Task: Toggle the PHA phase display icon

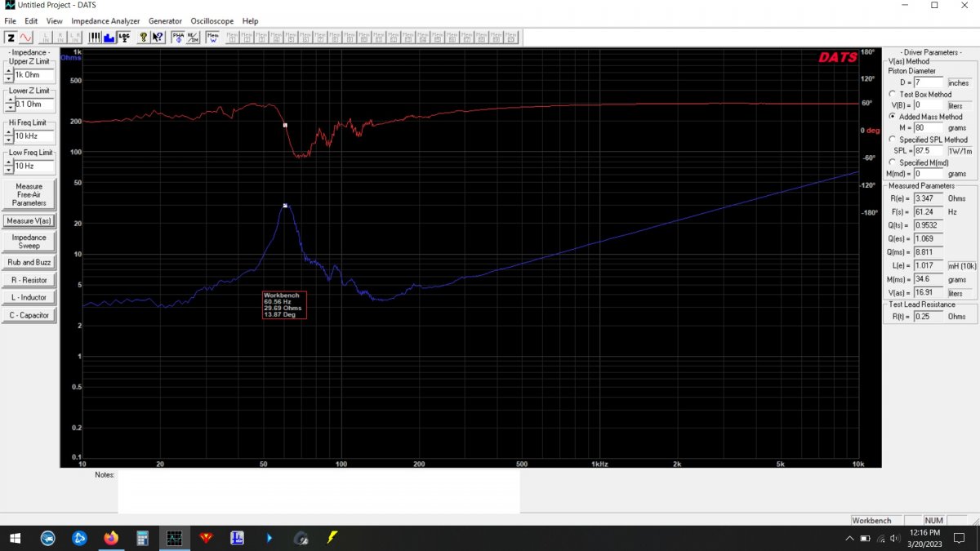Action: 178,37
